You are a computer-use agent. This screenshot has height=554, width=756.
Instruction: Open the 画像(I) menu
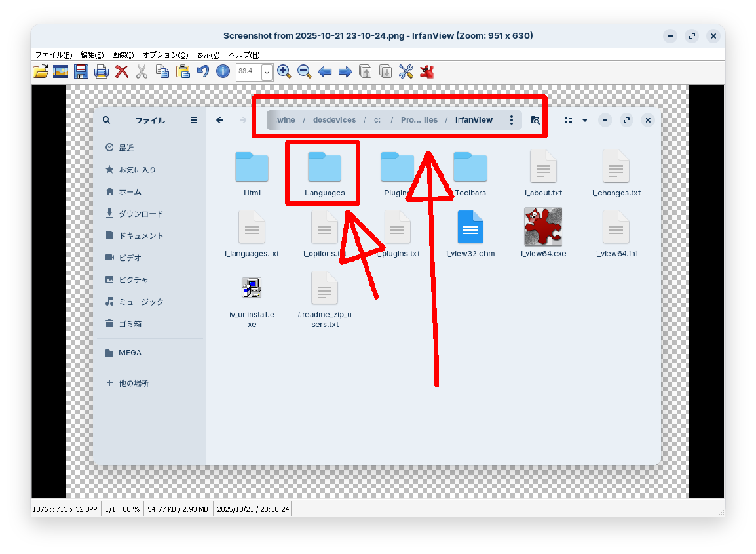click(x=123, y=55)
